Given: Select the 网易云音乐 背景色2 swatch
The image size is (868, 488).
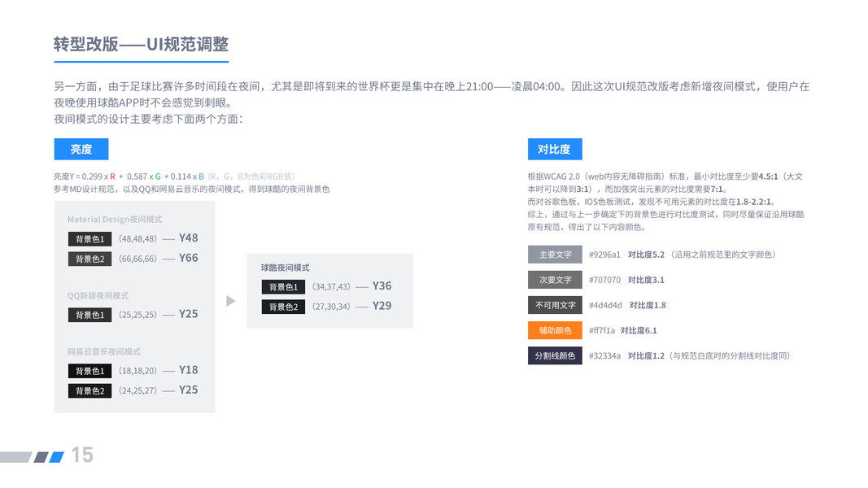Looking at the screenshot, I should pos(89,390).
